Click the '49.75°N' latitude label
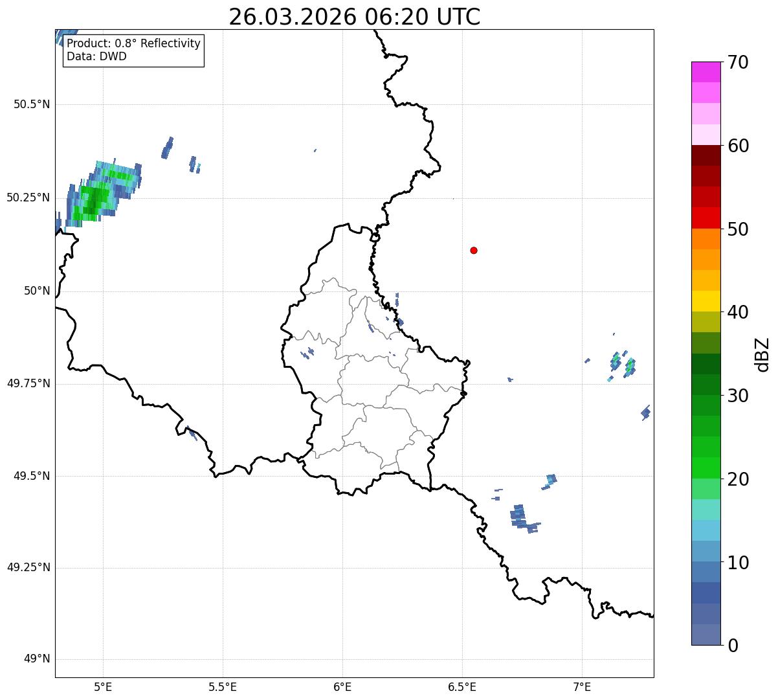The width and height of the screenshot is (778, 700). (x=28, y=383)
